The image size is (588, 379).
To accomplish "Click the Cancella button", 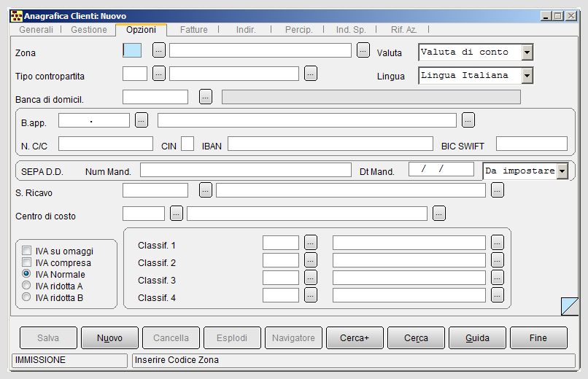I will tap(171, 337).
